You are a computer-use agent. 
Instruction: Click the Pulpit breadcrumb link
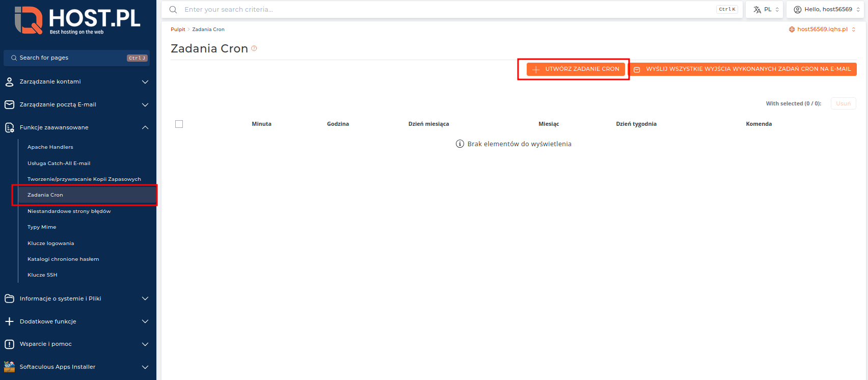178,30
